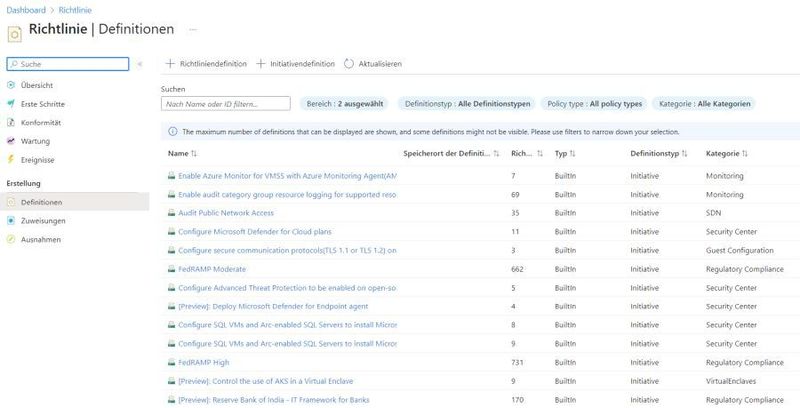Viewport: 800px width, 408px height.
Task: Open the FedRAMP Moderate initiative link
Action: pos(212,269)
